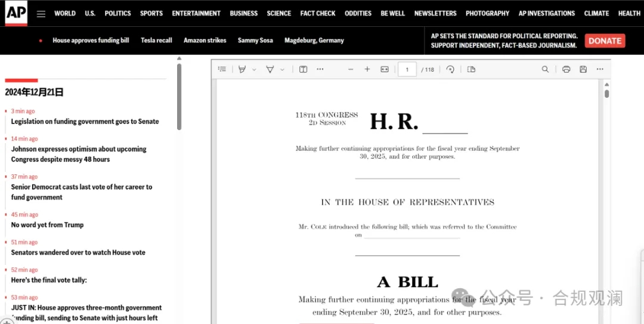644x324 pixels.
Task: Zoom in the PDF with plus
Action: (x=367, y=69)
